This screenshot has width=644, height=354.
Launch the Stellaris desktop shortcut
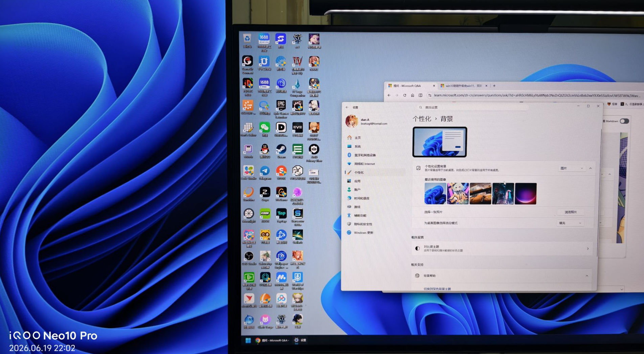click(297, 236)
